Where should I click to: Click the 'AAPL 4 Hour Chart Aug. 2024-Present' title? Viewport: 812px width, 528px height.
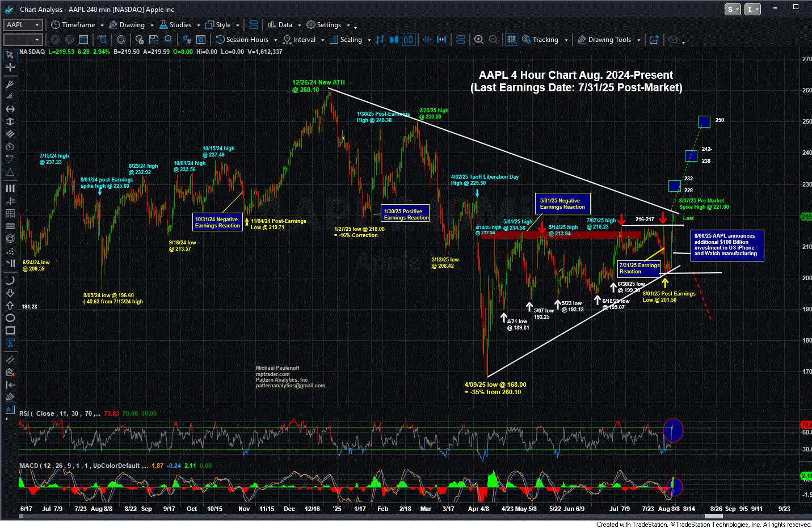[576, 75]
